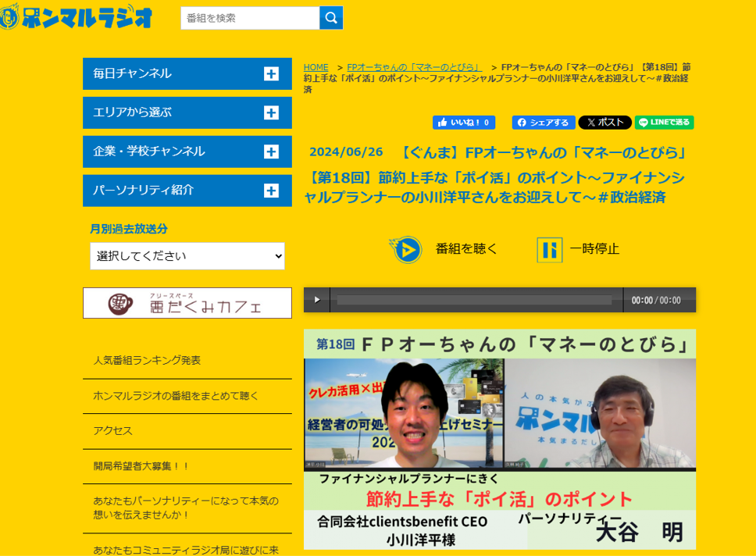
Task: Click the round blue play icon
Action: pyautogui.click(x=406, y=249)
